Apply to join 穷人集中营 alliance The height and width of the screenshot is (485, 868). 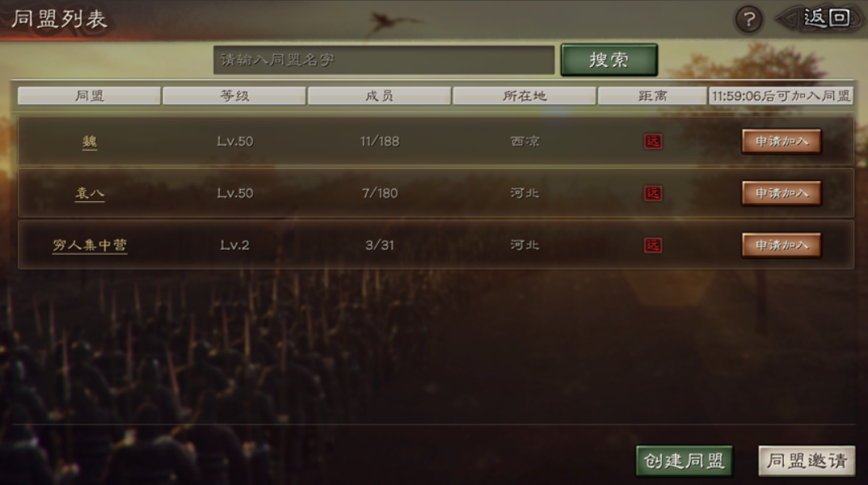[x=781, y=245]
